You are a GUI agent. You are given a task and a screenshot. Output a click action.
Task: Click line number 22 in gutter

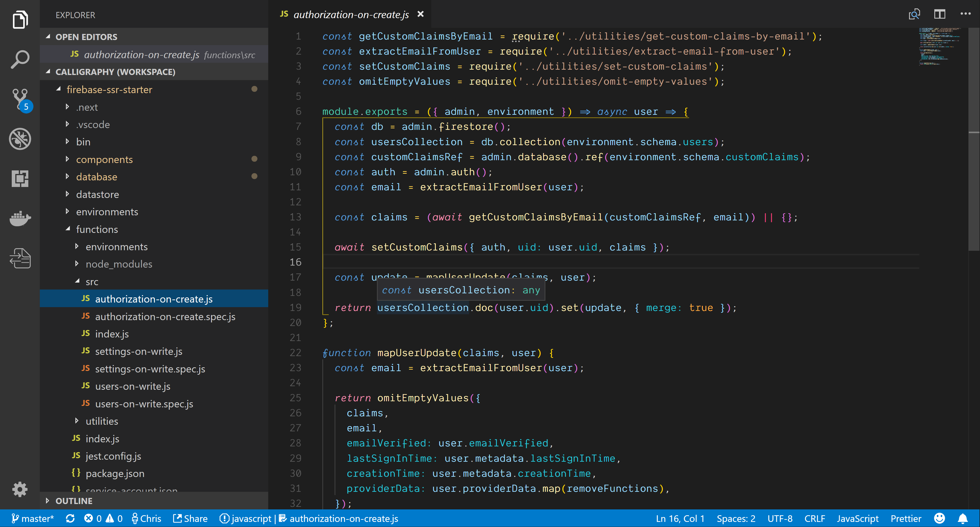[295, 353]
